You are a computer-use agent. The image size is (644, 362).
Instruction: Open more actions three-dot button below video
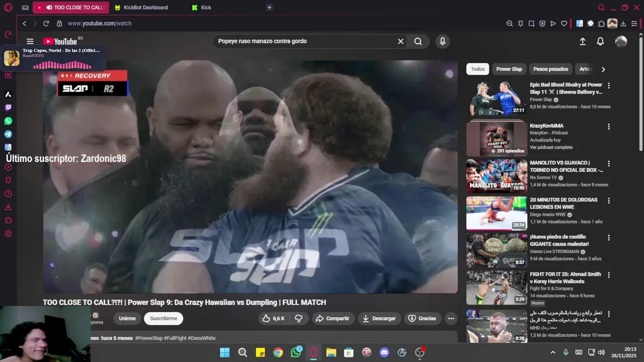tap(451, 318)
